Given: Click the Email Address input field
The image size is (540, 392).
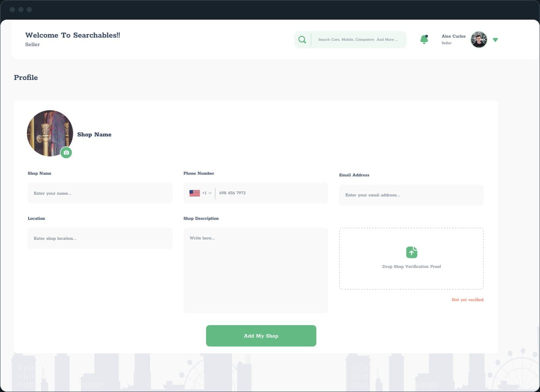Looking at the screenshot, I should [411, 195].
